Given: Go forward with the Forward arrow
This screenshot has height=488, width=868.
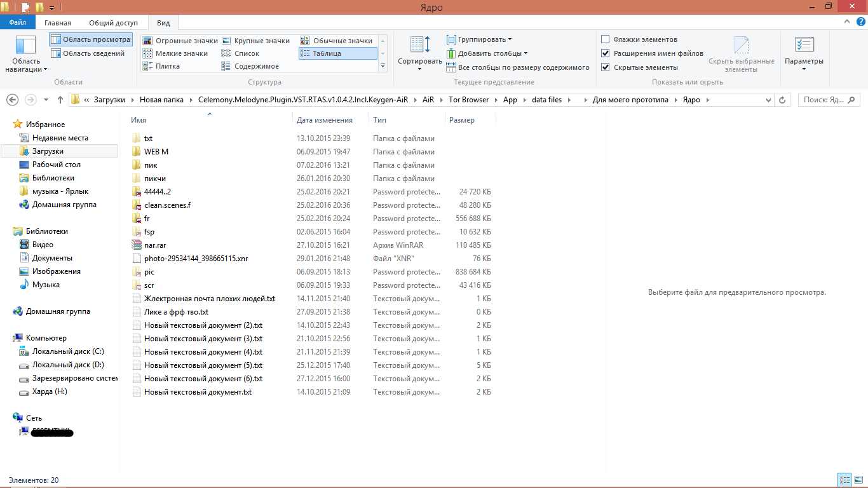Looking at the screenshot, I should (x=31, y=100).
